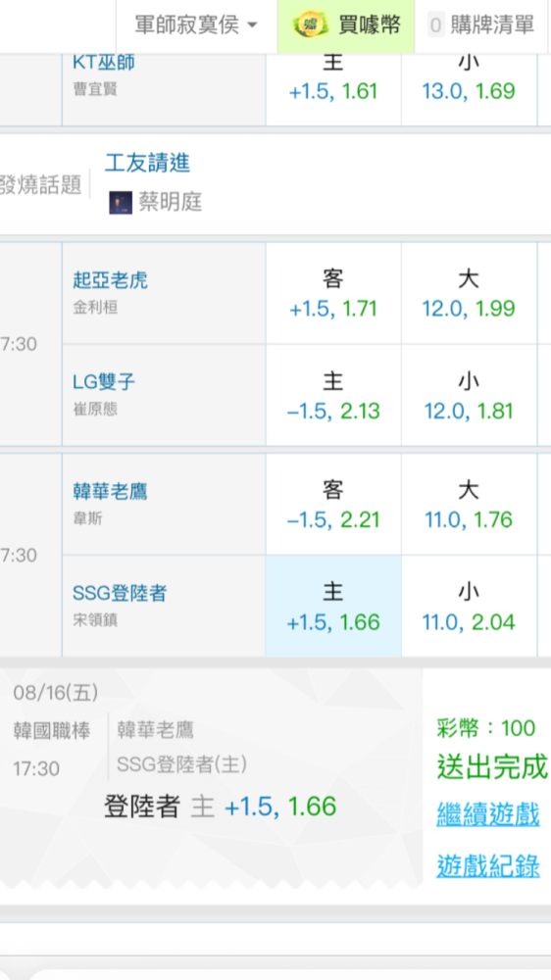The width and height of the screenshot is (551, 980).
Task: Click the 繼續遊戲 link
Action: (488, 815)
